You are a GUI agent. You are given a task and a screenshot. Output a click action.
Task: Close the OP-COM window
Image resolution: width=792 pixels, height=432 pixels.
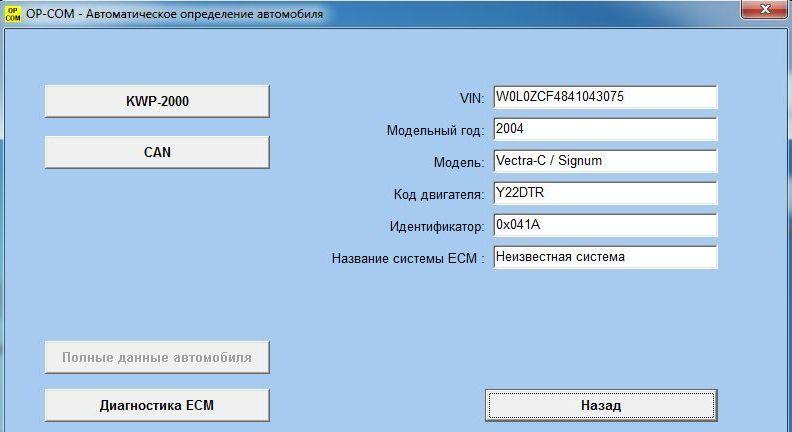click(765, 10)
